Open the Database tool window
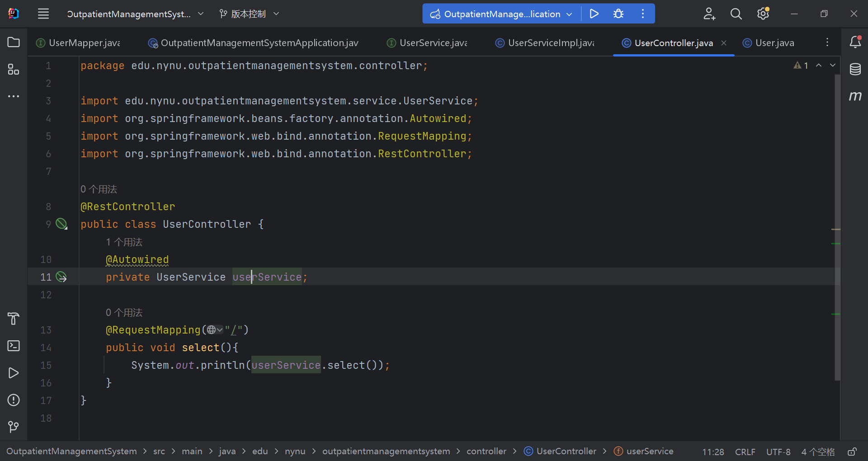Screen dimensions: 868x461 [855, 69]
